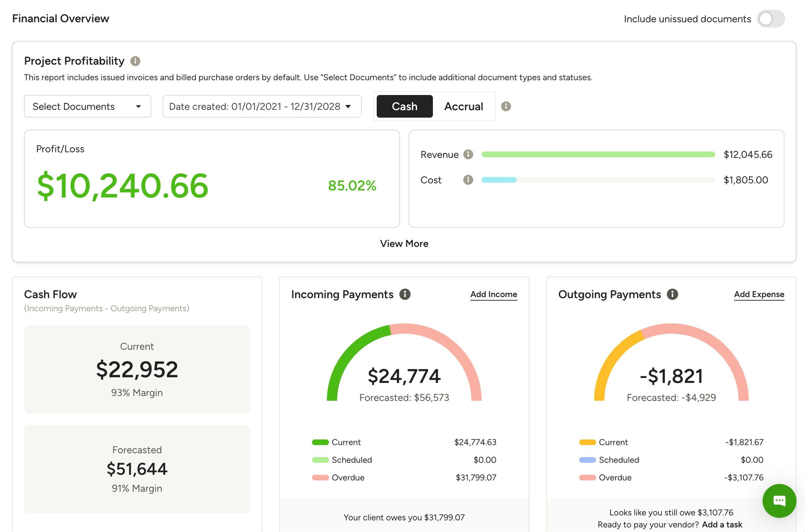
Task: Toggle Include unissued documents switch
Action: click(771, 19)
